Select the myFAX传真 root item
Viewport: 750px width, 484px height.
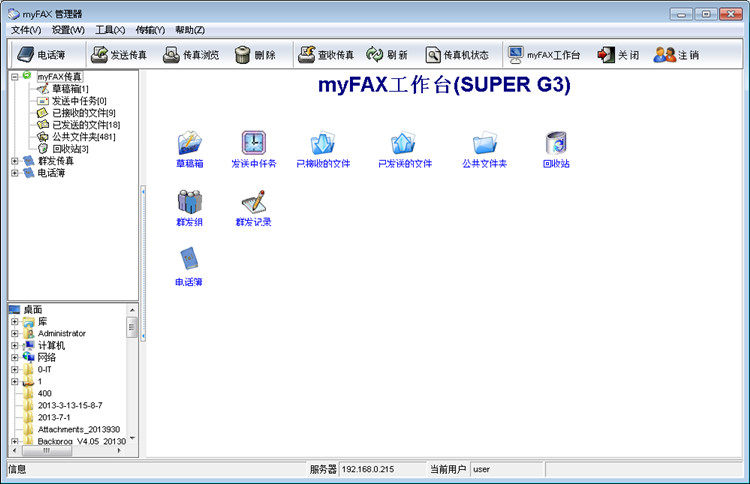[x=60, y=77]
